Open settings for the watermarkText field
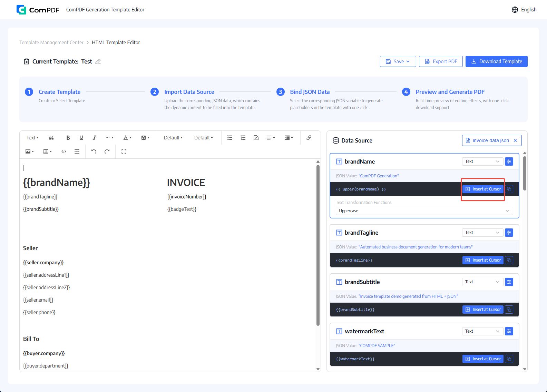547x392 pixels. coord(509,331)
